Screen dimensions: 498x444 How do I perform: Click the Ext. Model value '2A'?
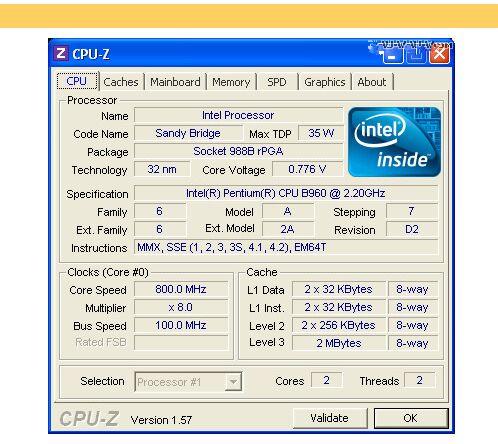[x=288, y=229]
